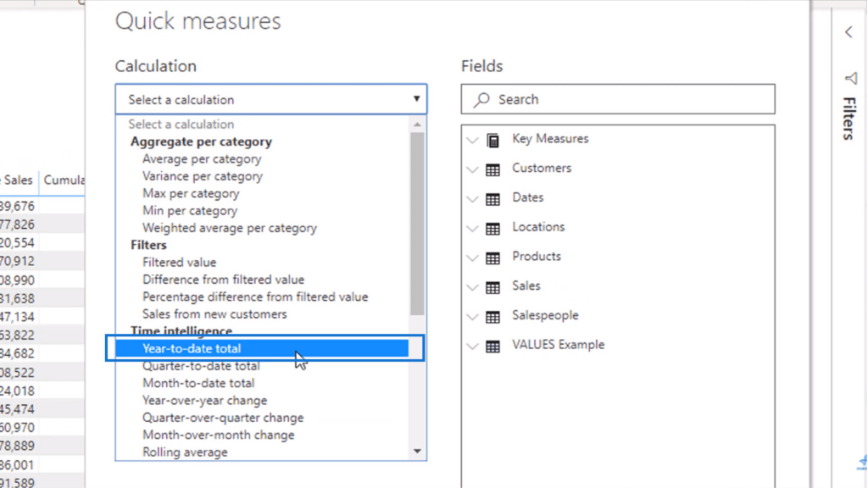Image resolution: width=868 pixels, height=488 pixels.
Task: Select Locations in Fields list
Action: (x=538, y=227)
